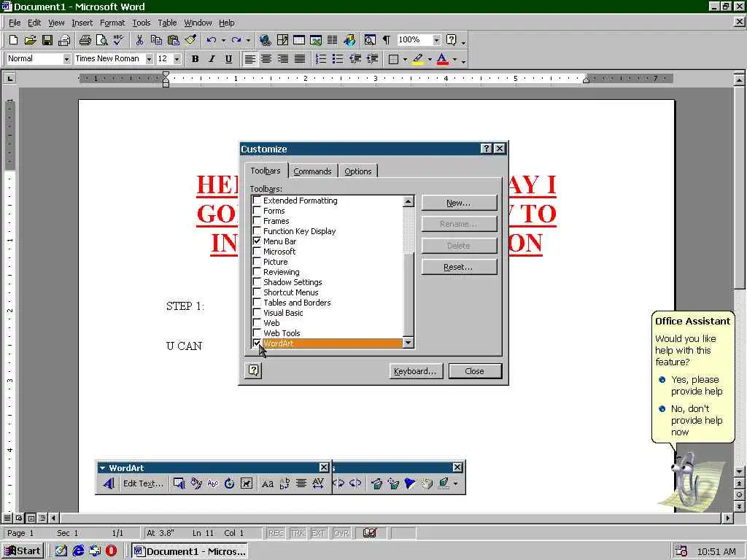This screenshot has height=560, width=747.
Task: Click the Columns icon in the toolbar
Action: [332, 40]
